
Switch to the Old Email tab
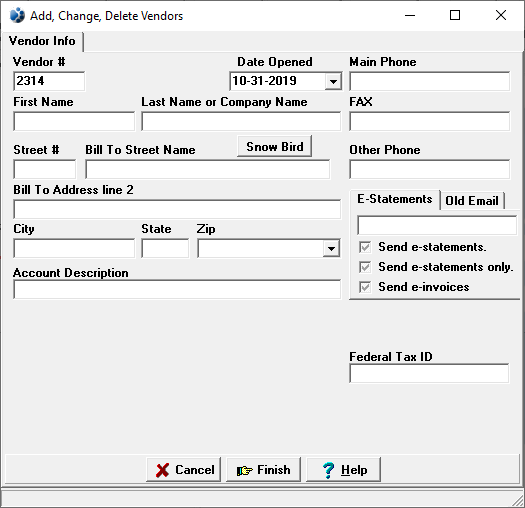[x=472, y=201]
